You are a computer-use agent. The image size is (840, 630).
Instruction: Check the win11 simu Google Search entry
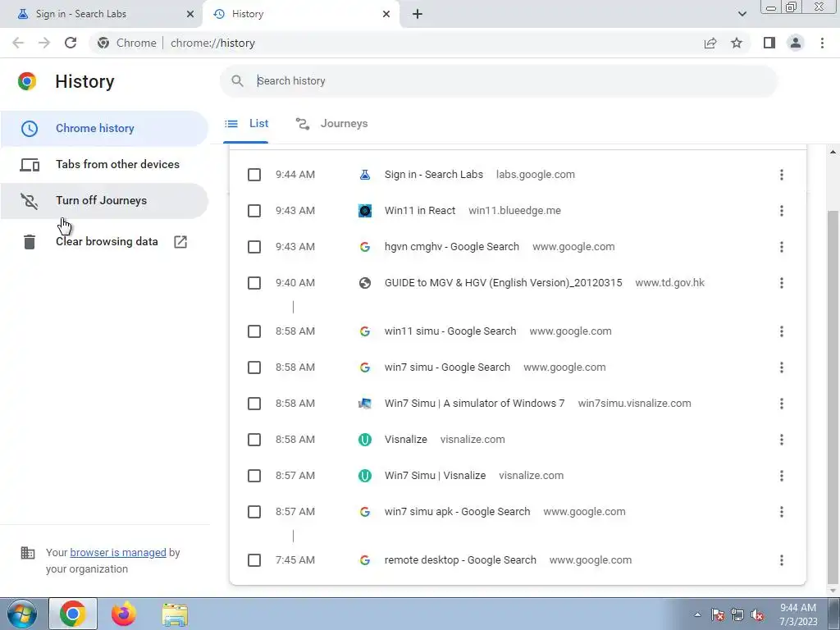click(254, 331)
